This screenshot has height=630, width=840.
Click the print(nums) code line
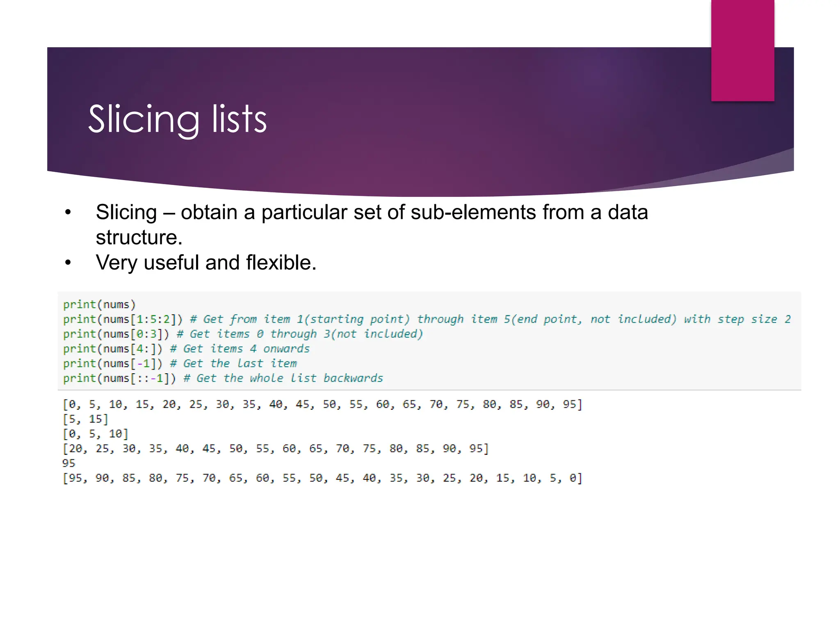(x=99, y=304)
